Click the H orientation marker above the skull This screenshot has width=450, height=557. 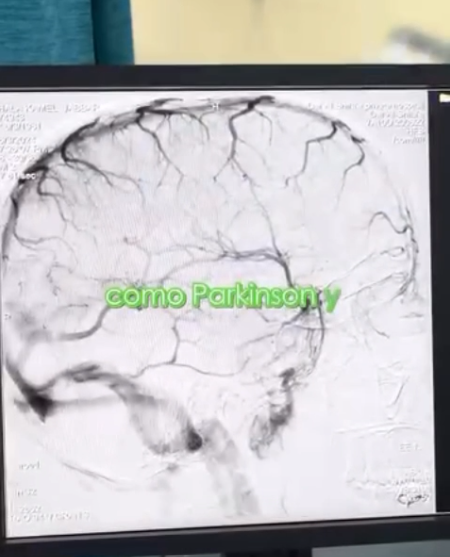[215, 106]
